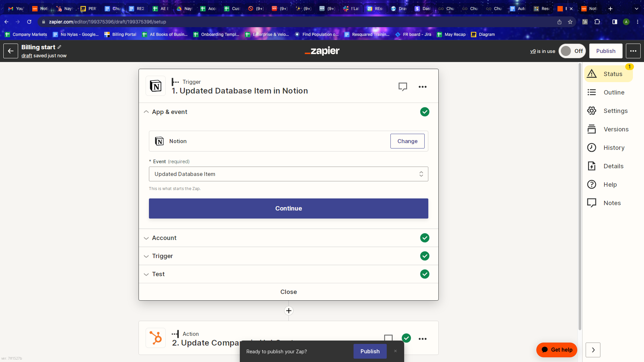Dismiss the publish prompt with X

tap(395, 351)
